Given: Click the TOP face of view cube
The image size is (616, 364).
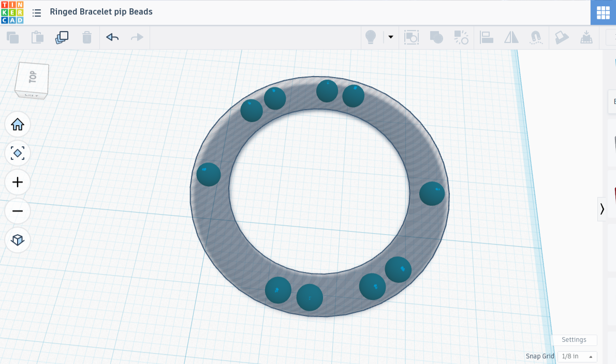Looking at the screenshot, I should [32, 77].
